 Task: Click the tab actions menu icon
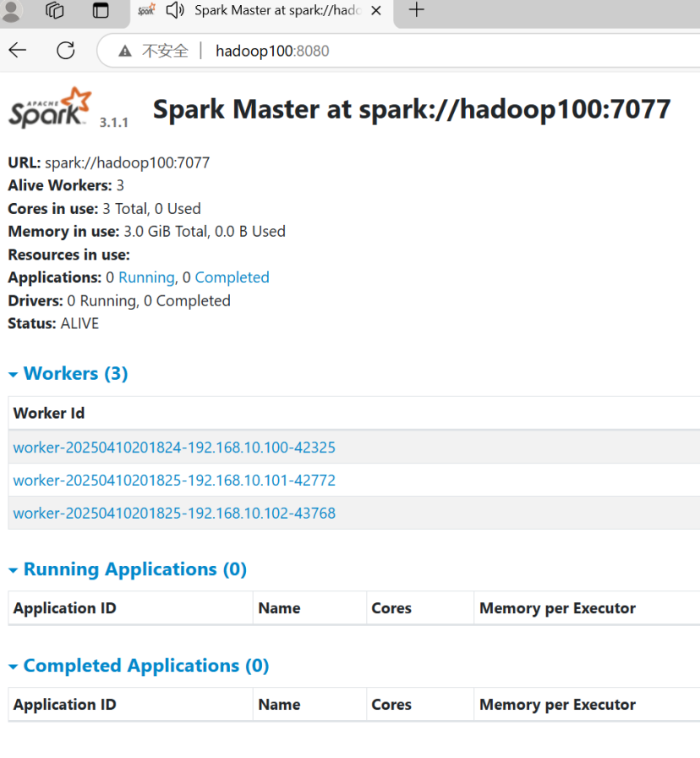click(100, 11)
